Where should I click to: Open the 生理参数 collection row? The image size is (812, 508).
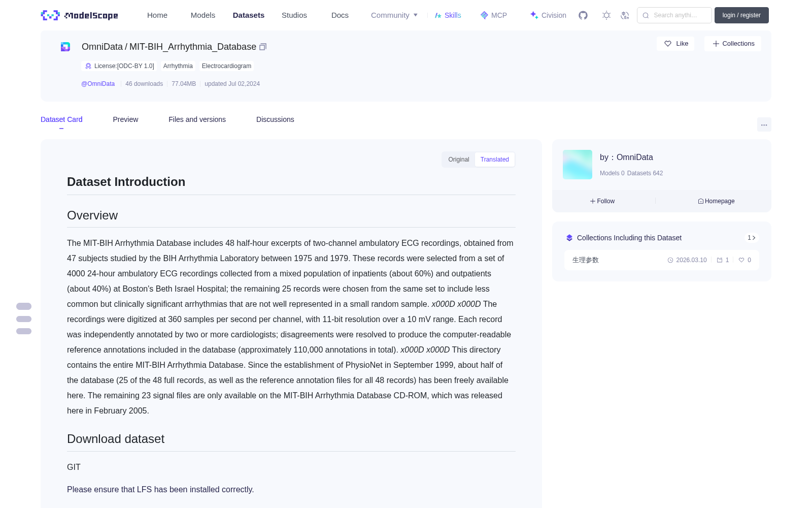point(662,260)
